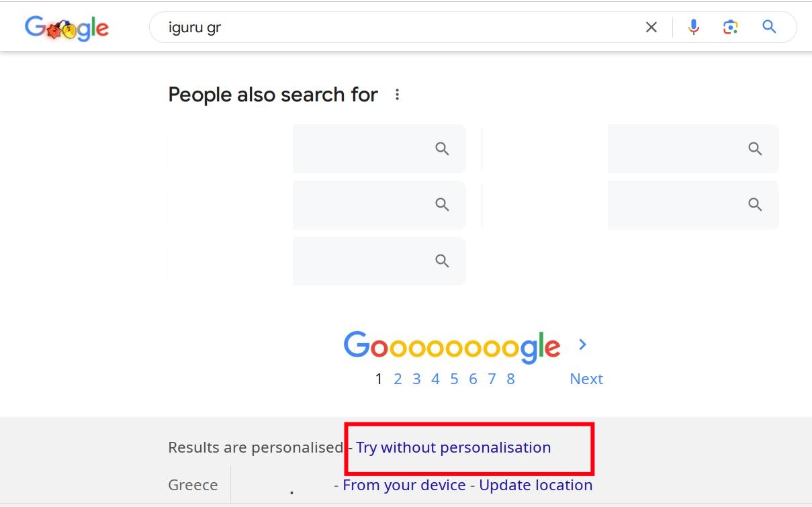Clear the search box text
This screenshot has height=507, width=812.
tap(651, 28)
